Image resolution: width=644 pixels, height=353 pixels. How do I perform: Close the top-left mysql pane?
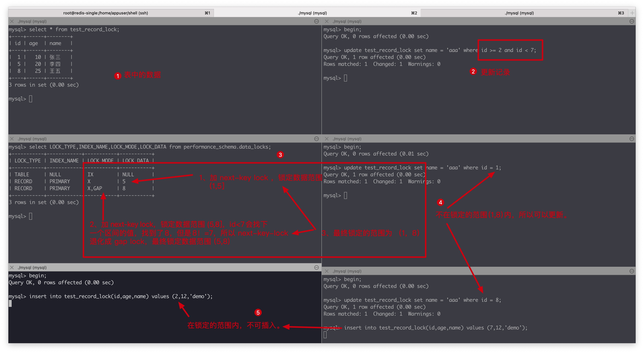[12, 22]
